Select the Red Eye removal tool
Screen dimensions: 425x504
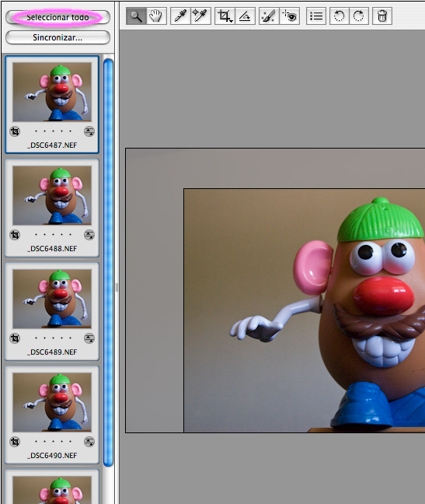pyautogui.click(x=289, y=16)
